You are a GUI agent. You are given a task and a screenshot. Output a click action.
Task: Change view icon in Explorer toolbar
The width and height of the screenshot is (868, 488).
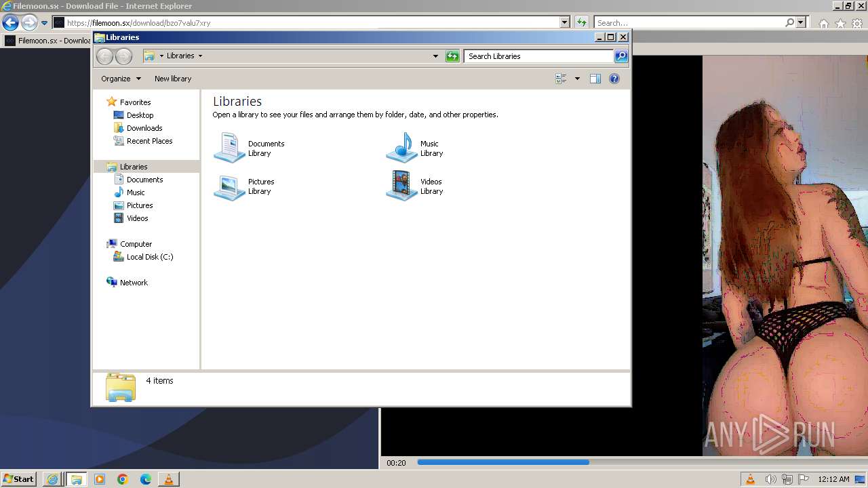(561, 79)
